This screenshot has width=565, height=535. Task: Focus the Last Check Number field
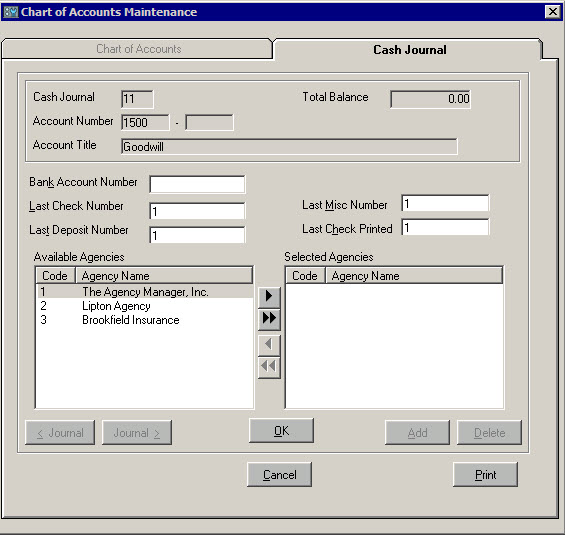pos(197,211)
